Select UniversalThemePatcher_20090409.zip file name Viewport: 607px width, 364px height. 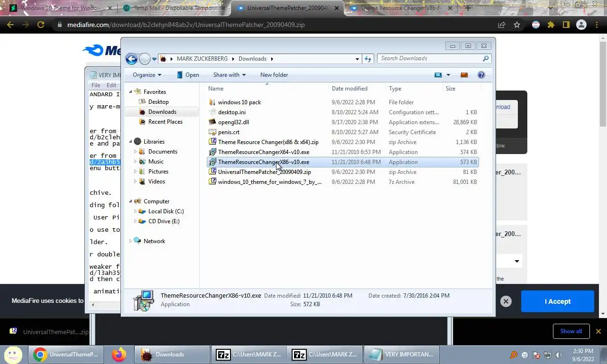pos(265,172)
